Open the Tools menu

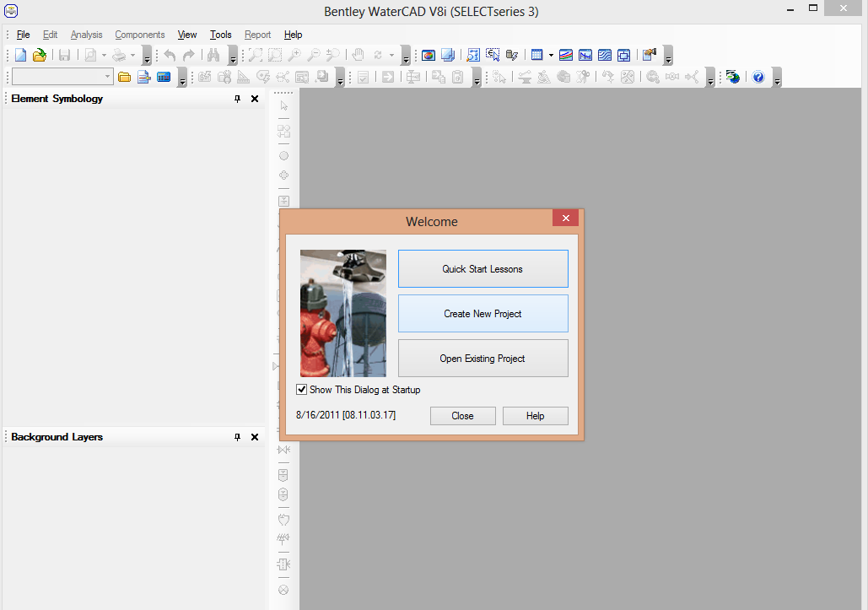(x=220, y=35)
